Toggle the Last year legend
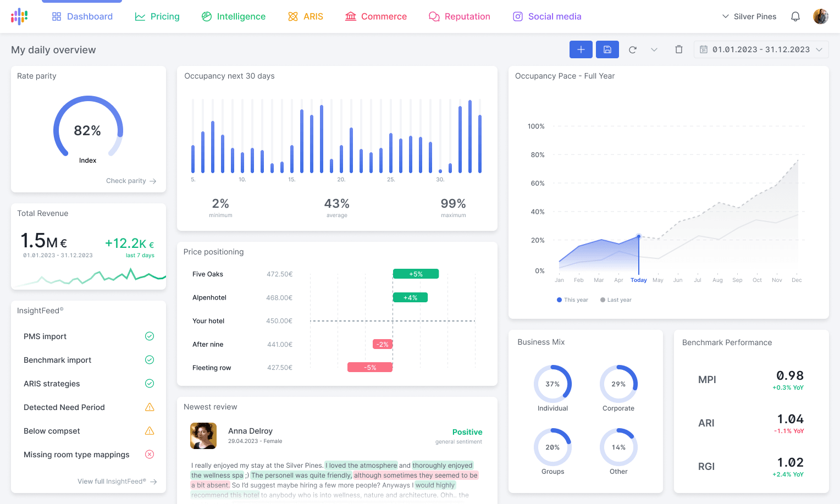840x504 pixels. pyautogui.click(x=615, y=300)
